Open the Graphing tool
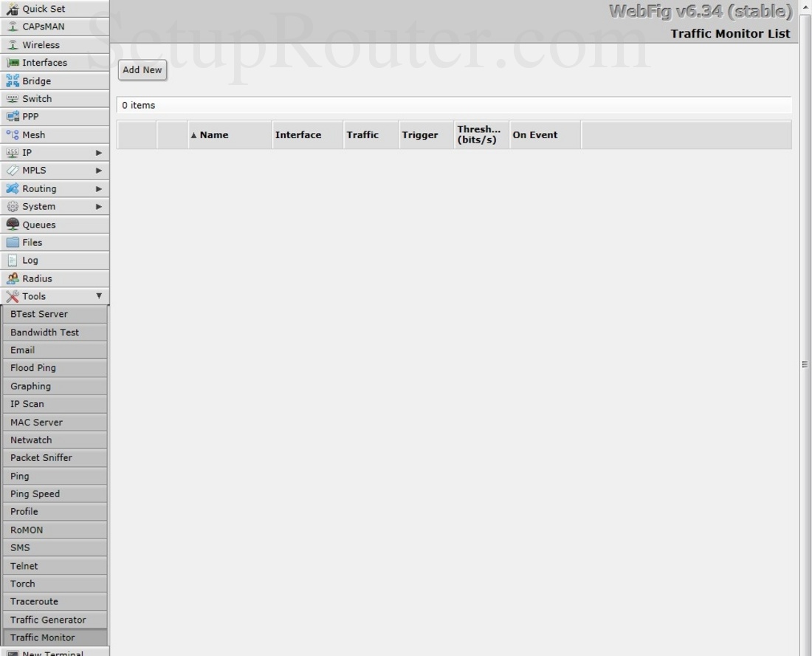The width and height of the screenshot is (812, 656). click(55, 386)
